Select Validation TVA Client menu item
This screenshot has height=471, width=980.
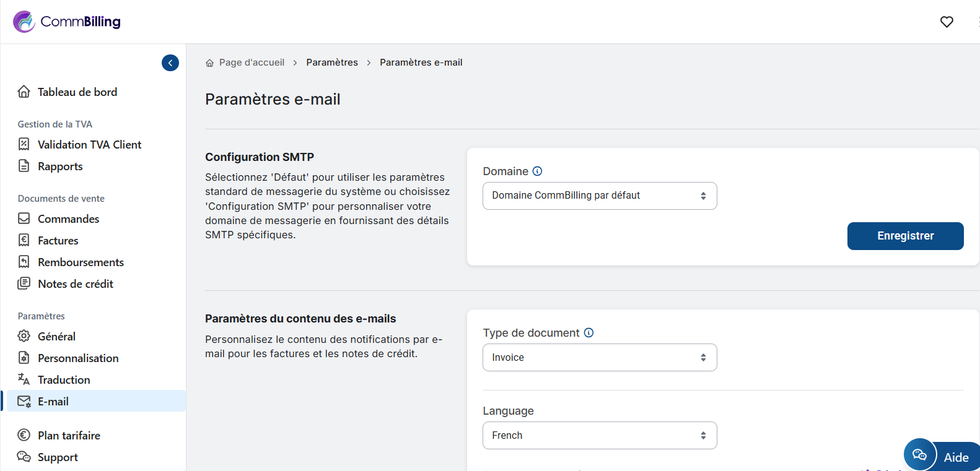click(x=89, y=145)
